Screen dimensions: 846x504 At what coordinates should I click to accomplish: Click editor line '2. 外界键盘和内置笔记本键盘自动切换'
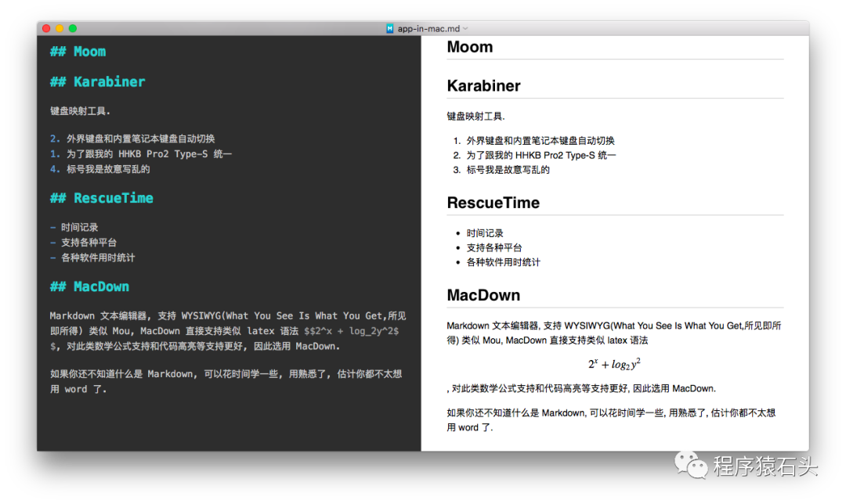point(132,139)
